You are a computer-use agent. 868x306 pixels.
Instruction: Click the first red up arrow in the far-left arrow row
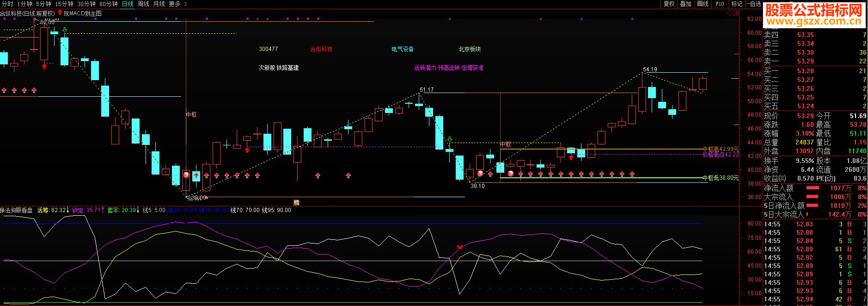tap(4, 90)
